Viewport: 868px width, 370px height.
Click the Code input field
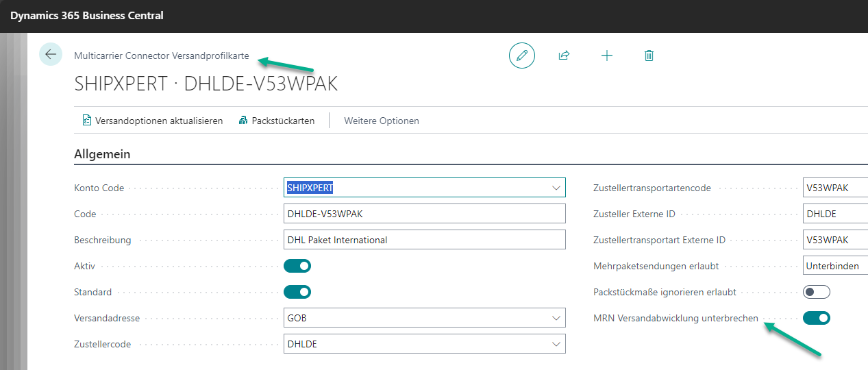pos(424,214)
